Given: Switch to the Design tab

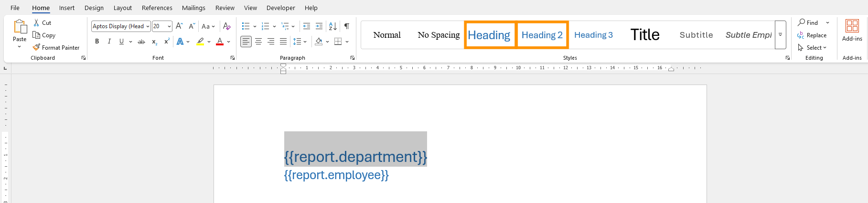Looking at the screenshot, I should 94,8.
